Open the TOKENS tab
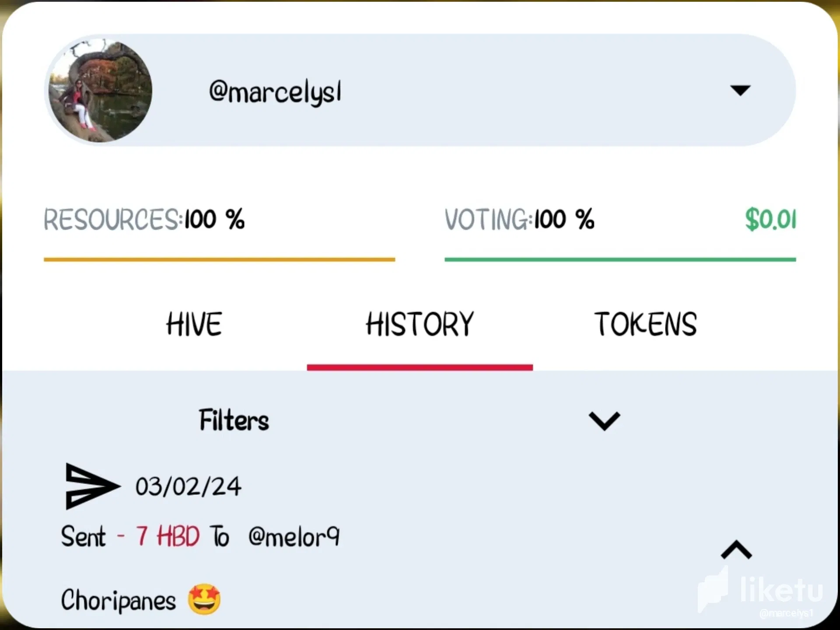 [645, 324]
